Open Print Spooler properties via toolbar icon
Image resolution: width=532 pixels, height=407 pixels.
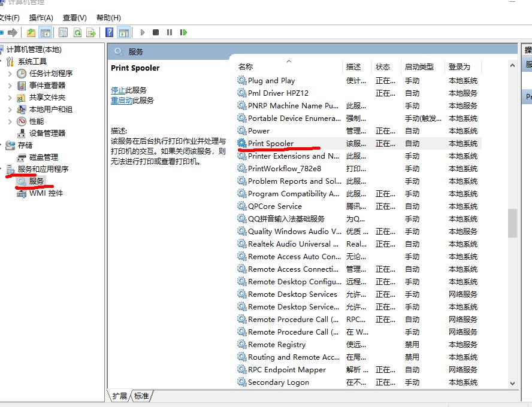point(63,33)
